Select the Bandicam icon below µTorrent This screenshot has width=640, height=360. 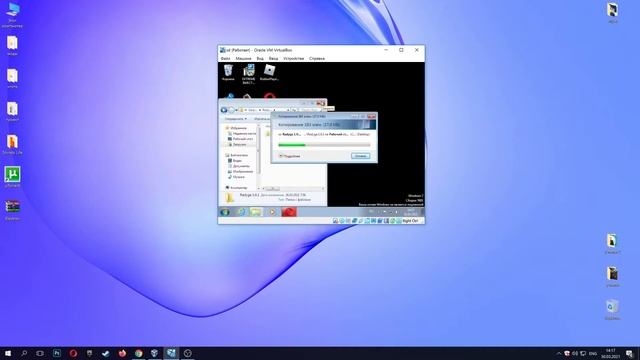click(x=12, y=210)
